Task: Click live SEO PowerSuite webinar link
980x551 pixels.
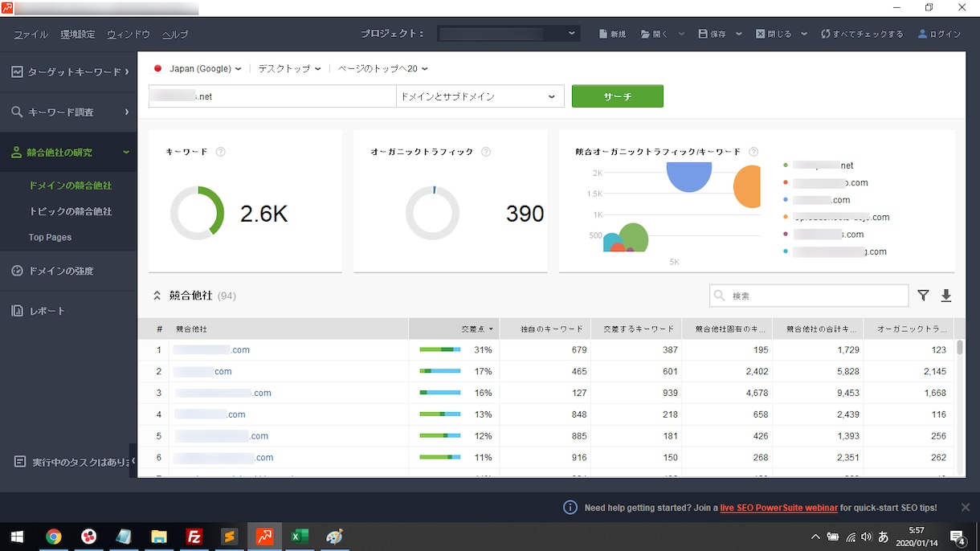Action: (x=778, y=508)
